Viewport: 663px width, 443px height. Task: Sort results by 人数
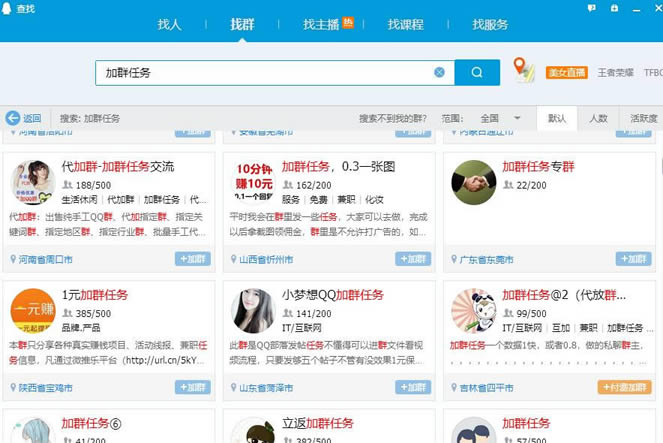click(x=598, y=118)
